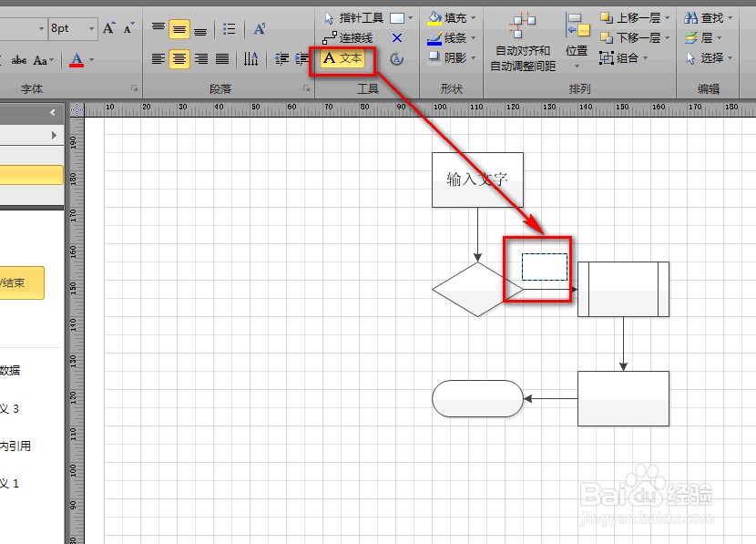The height and width of the screenshot is (544, 756).
Task: Select the highlighted stencil title bar
Action: [x=31, y=175]
